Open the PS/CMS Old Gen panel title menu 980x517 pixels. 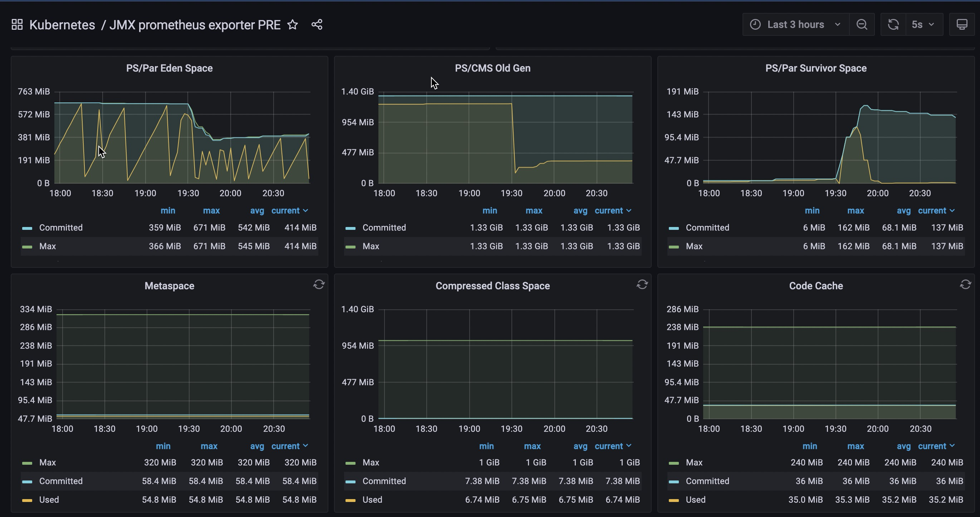coord(492,68)
